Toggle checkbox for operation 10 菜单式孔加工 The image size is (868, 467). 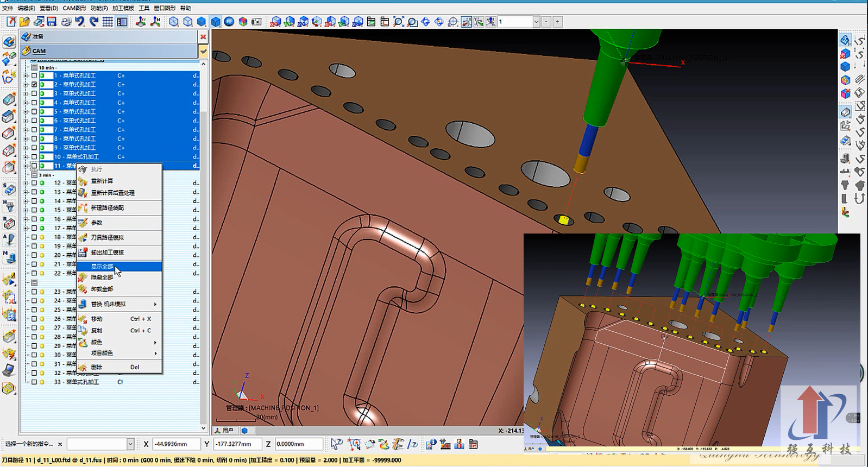(x=34, y=156)
